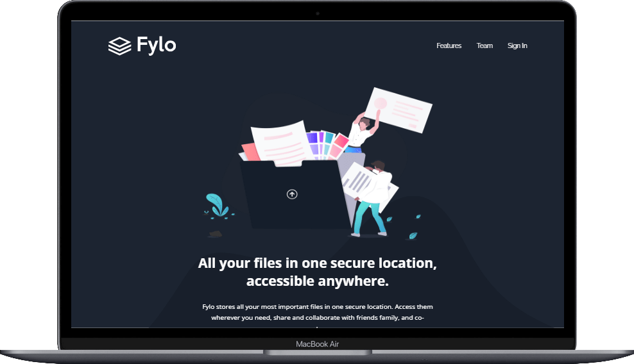
Task: Go to the Sign In link
Action: coord(517,45)
